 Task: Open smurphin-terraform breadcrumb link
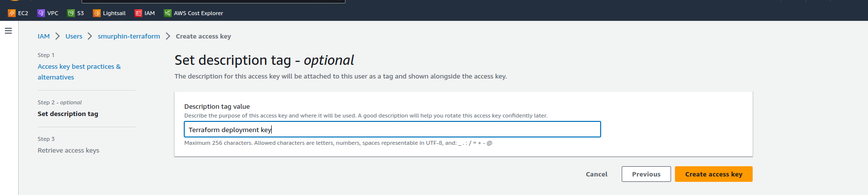pyautogui.click(x=129, y=36)
